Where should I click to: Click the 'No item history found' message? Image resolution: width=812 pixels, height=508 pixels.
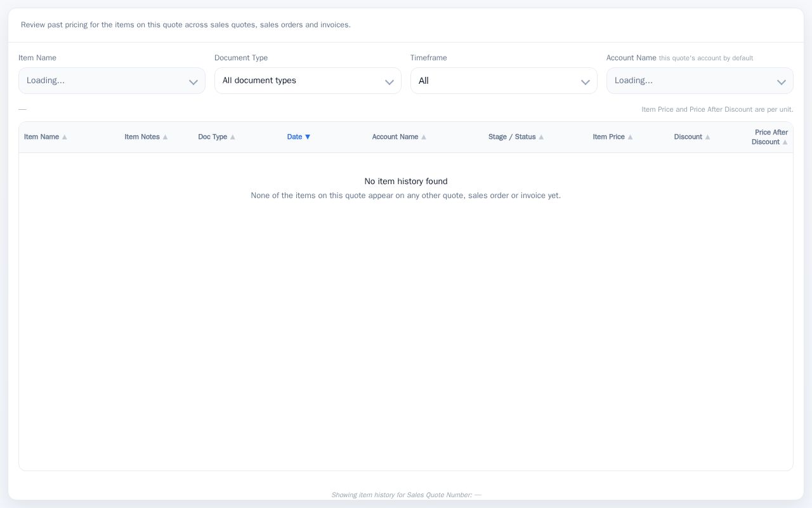tap(406, 182)
